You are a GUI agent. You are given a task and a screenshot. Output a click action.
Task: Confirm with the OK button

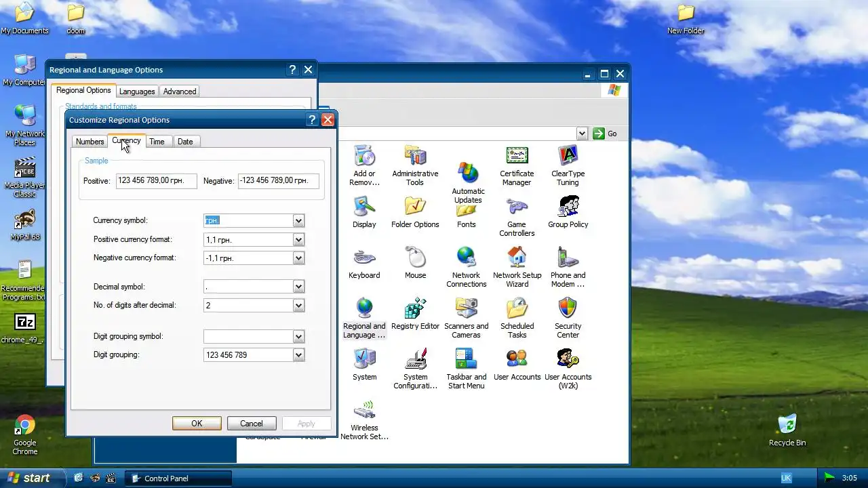[x=197, y=424]
